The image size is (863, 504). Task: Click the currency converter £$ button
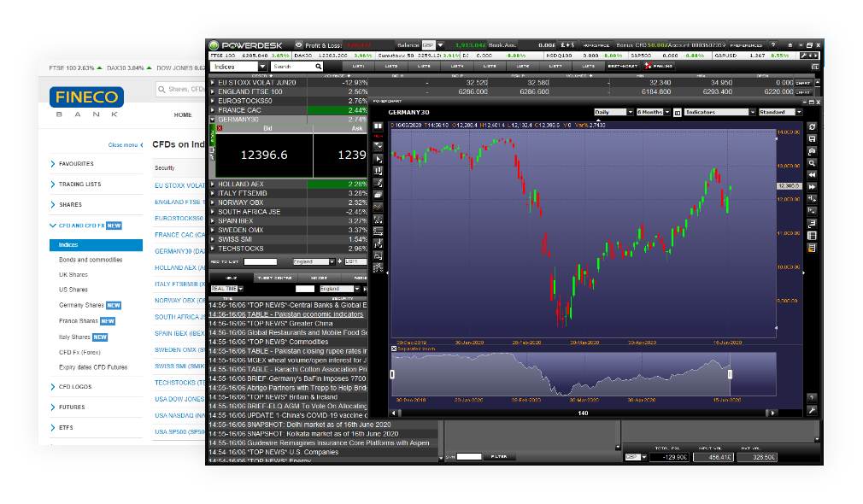pyautogui.click(x=567, y=45)
